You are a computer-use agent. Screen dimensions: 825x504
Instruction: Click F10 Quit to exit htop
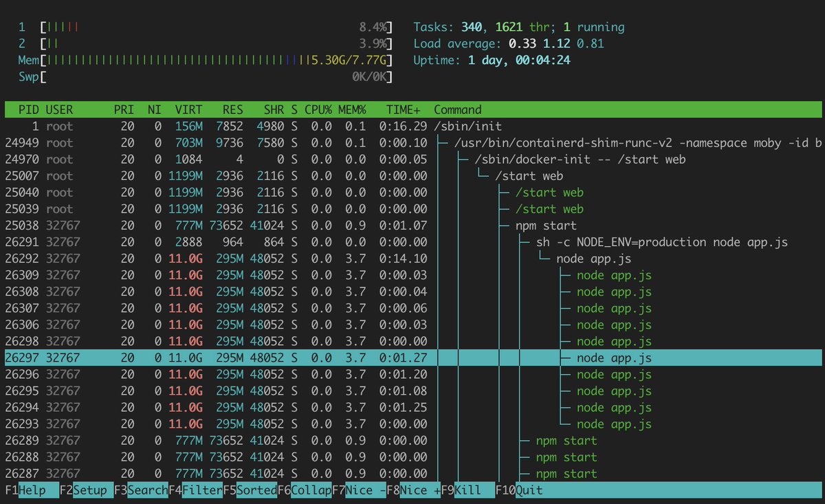tap(519, 490)
